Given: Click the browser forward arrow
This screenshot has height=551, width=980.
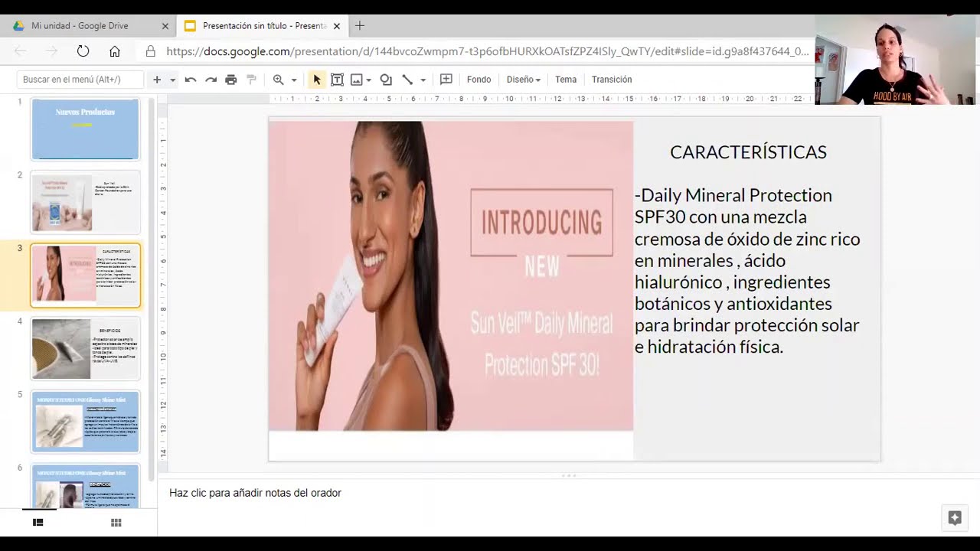Looking at the screenshot, I should (x=51, y=51).
